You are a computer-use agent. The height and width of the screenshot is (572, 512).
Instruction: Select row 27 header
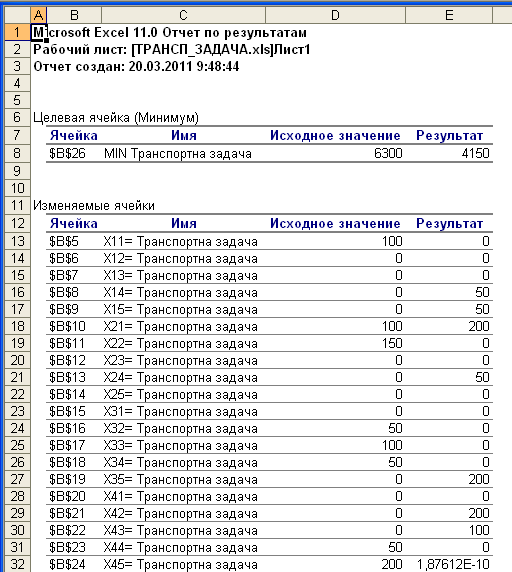pos(17,479)
